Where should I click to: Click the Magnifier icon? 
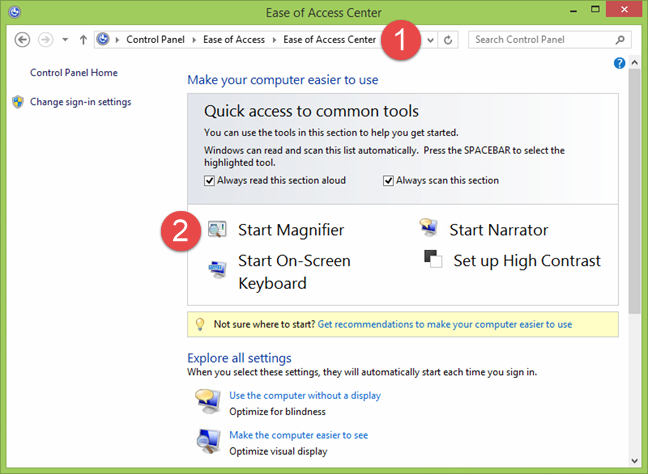[217, 229]
